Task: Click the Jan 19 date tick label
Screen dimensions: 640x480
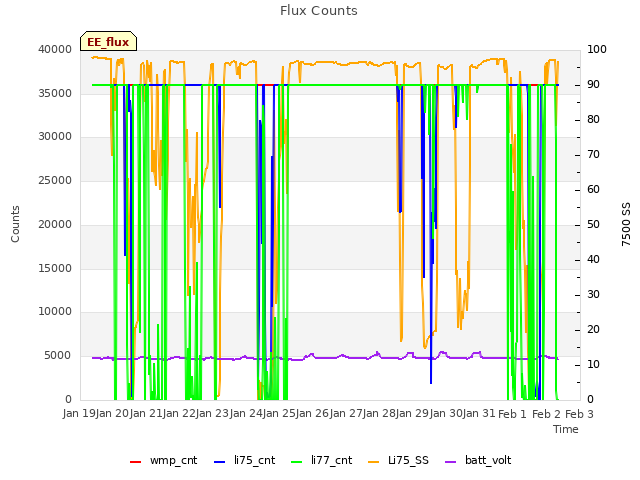Action: [x=79, y=414]
